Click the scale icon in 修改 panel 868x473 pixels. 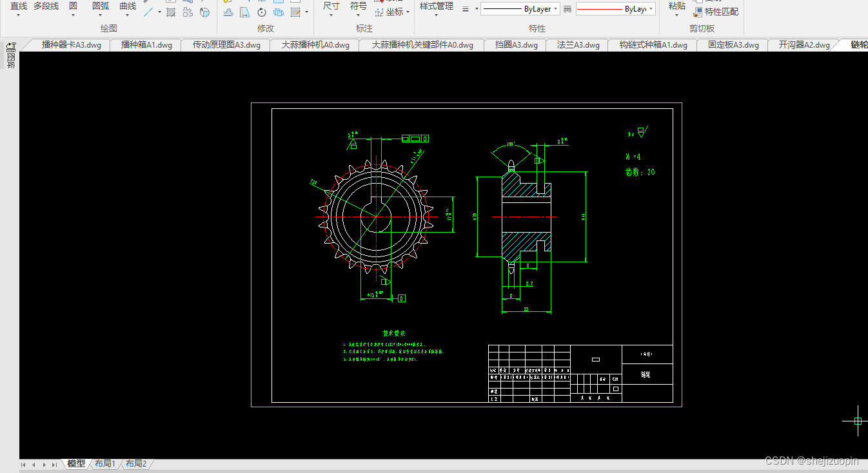pos(279,12)
